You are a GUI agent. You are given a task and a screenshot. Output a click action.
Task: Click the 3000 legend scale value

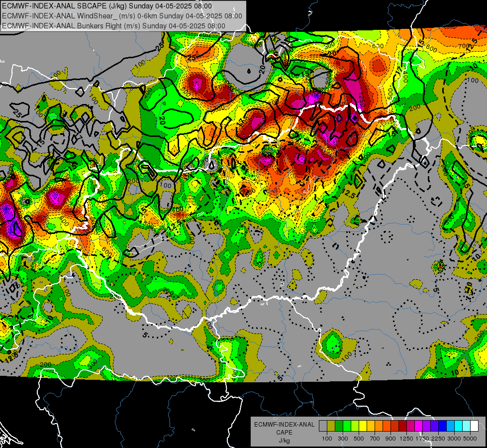tap(454, 439)
